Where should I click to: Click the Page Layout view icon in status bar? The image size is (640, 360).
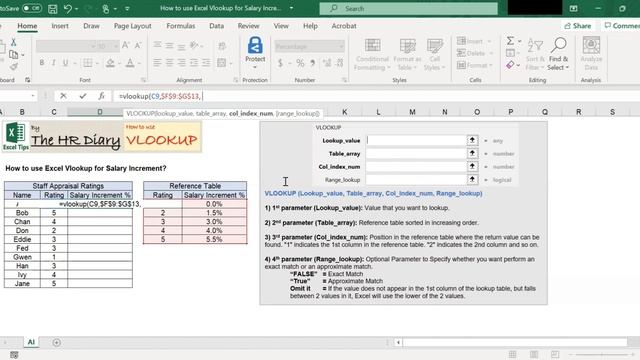click(533, 354)
